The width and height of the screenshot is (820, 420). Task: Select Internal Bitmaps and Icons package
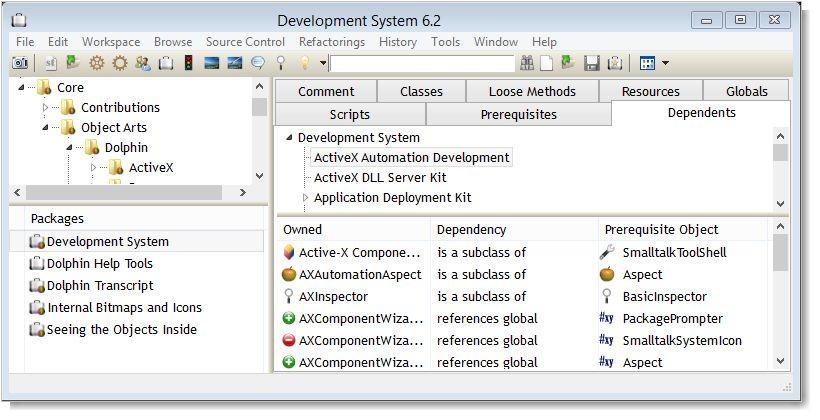124,307
